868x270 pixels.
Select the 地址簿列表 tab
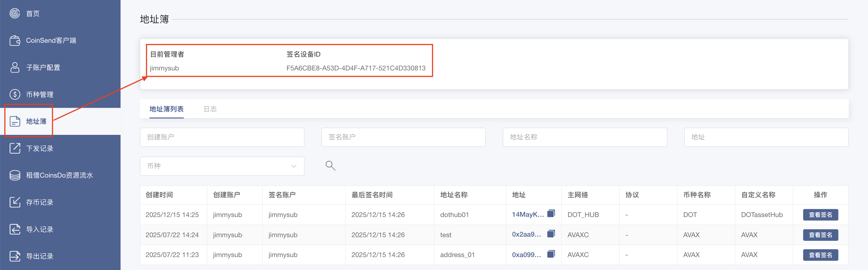[x=166, y=109]
